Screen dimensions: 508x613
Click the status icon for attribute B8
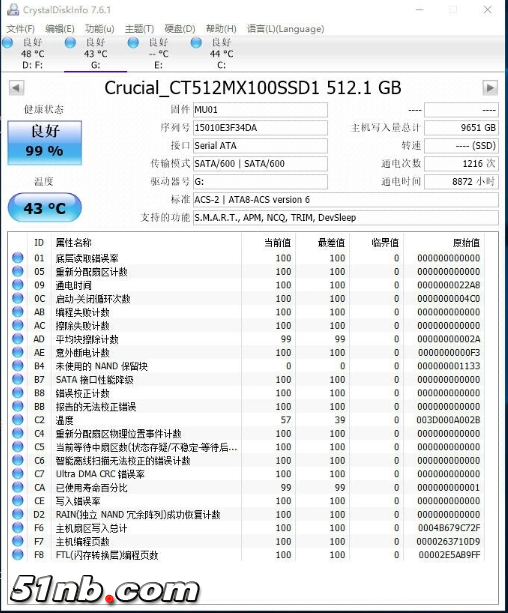pos(18,393)
